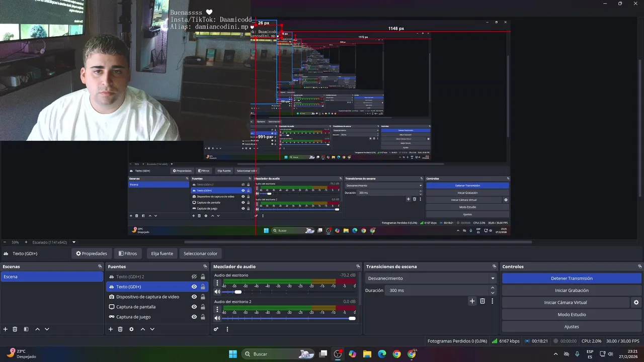
Task: Open scene filters icon in Escenas panel
Action: [26, 329]
